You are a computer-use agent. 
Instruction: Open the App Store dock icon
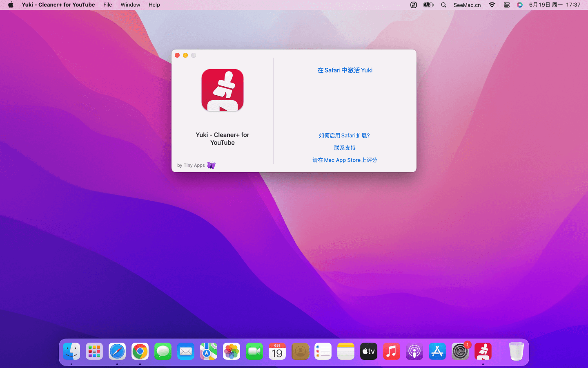pos(437,352)
